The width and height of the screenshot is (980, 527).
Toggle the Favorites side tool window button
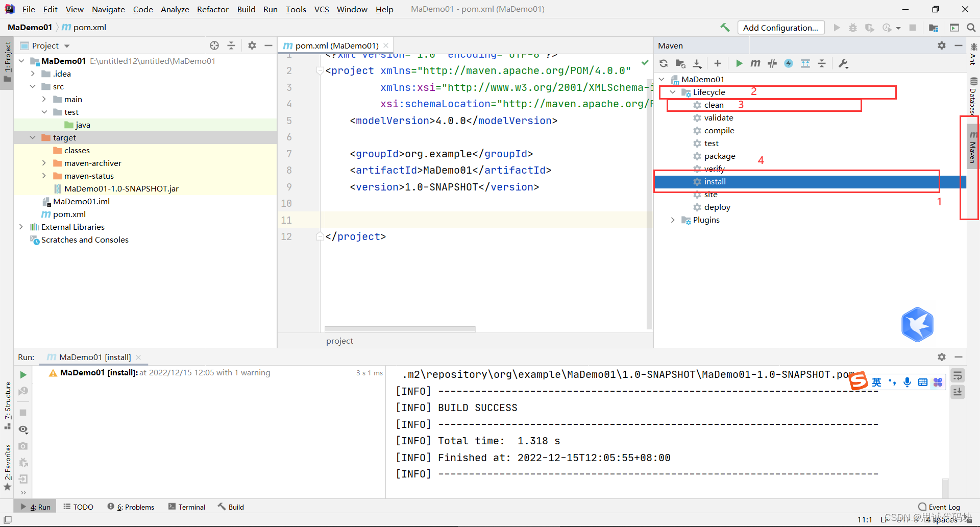(7, 467)
